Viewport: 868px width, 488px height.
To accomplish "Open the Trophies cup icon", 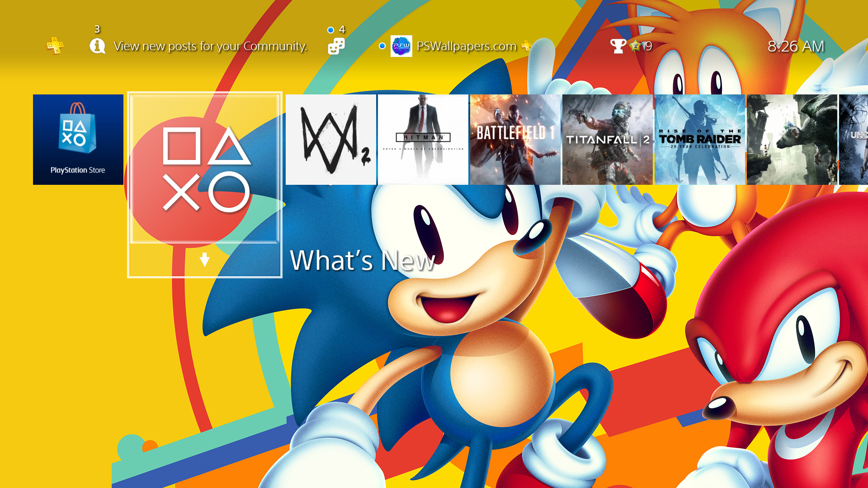I will click(x=618, y=46).
